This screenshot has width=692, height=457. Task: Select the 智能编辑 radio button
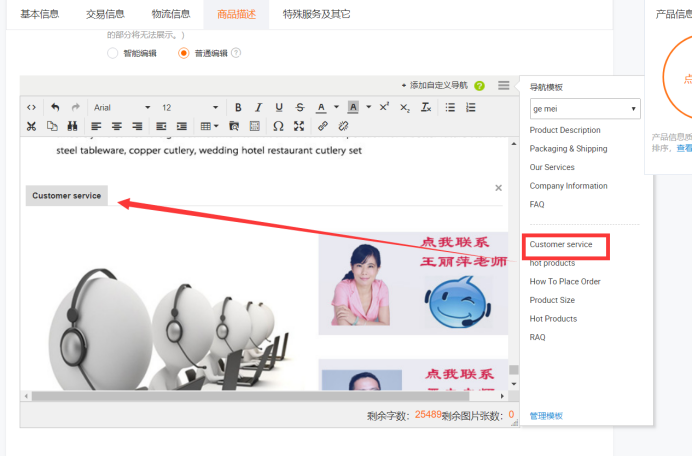click(113, 53)
